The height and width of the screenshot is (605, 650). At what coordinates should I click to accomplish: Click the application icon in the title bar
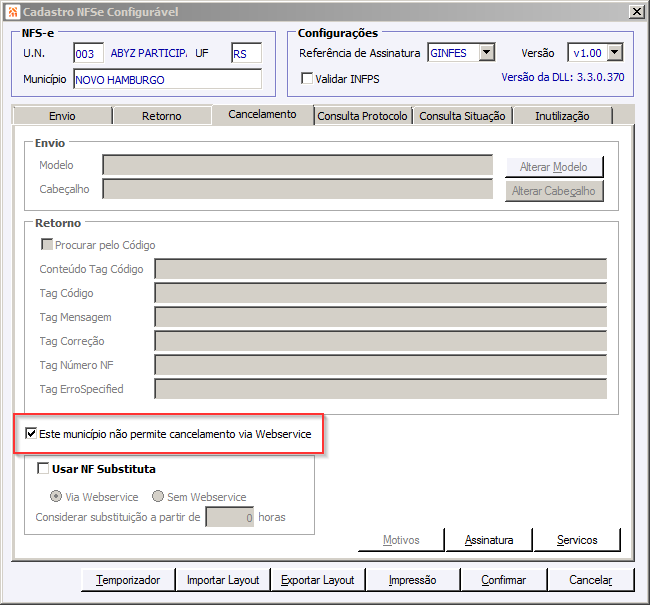pos(12,12)
